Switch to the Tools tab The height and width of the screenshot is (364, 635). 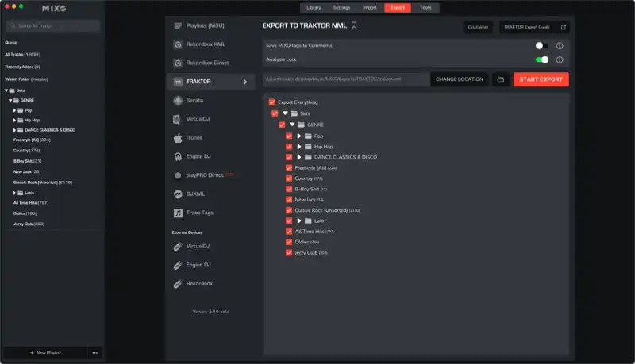point(425,8)
